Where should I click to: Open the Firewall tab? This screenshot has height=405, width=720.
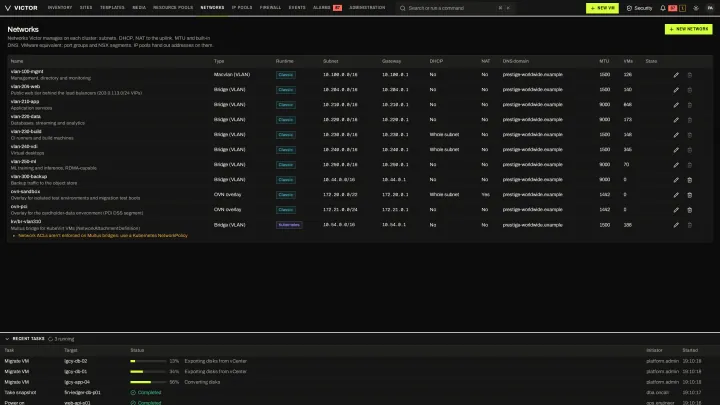pyautogui.click(x=270, y=8)
